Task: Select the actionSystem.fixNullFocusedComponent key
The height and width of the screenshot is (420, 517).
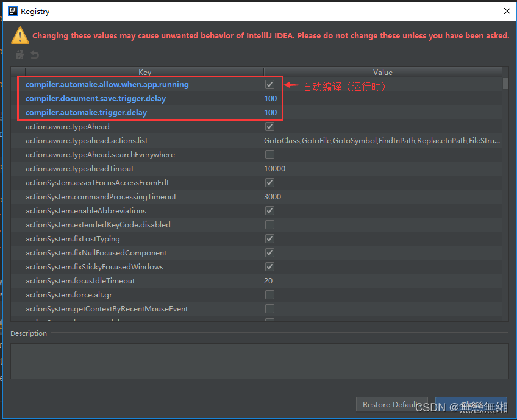Action: coord(96,253)
